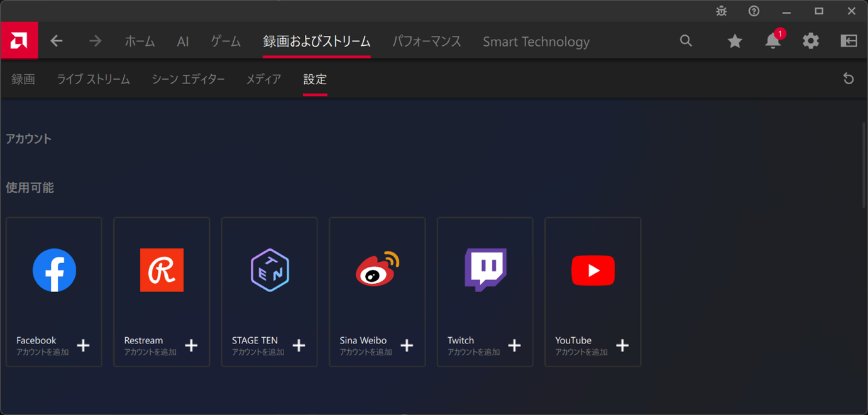The image size is (868, 415).
Task: Click the Twitch logo
Action: click(x=485, y=270)
